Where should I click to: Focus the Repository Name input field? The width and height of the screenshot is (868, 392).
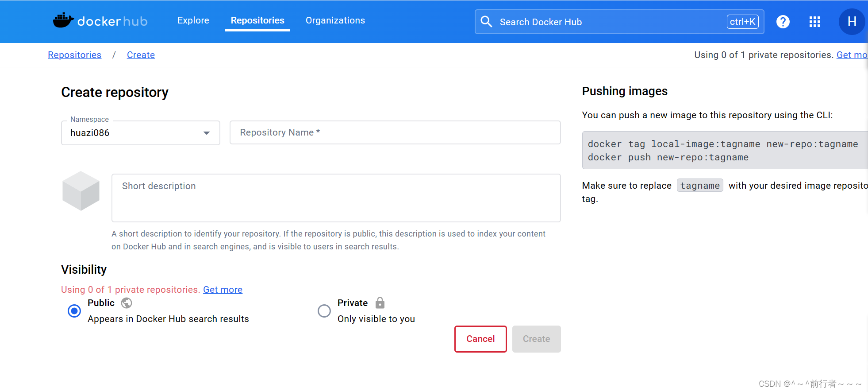point(395,132)
